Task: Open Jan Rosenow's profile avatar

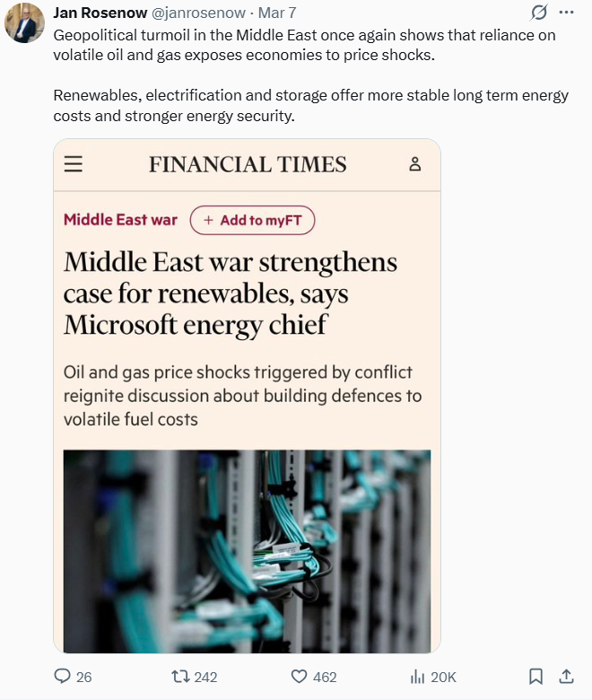Action: tap(24, 24)
